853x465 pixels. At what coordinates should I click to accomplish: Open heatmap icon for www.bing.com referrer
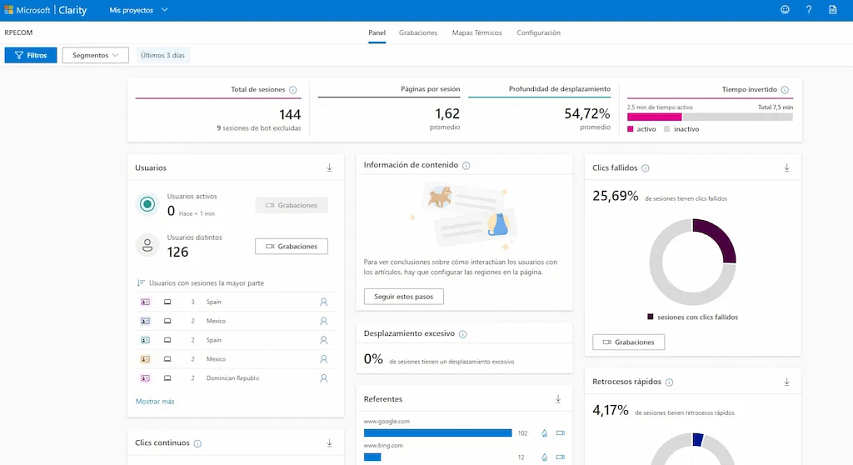tap(544, 457)
